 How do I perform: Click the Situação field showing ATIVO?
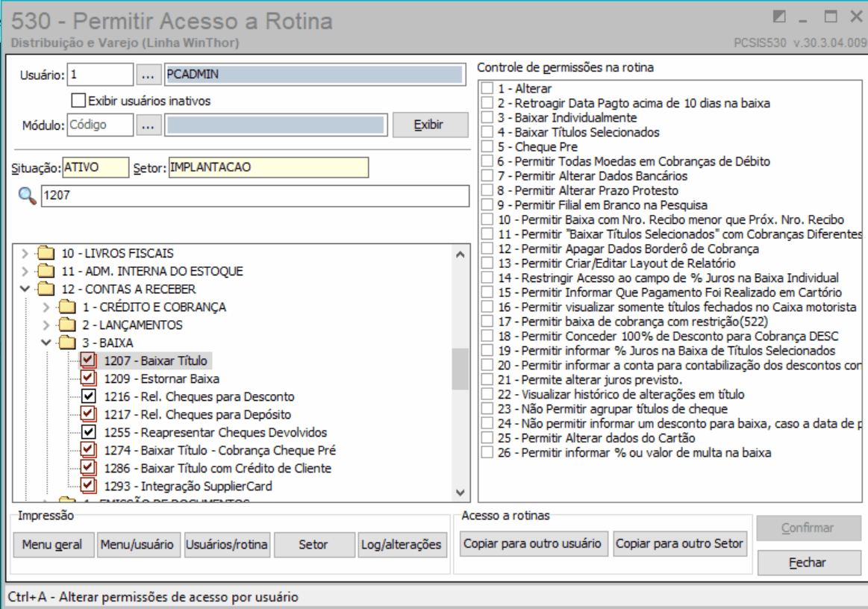[x=96, y=167]
